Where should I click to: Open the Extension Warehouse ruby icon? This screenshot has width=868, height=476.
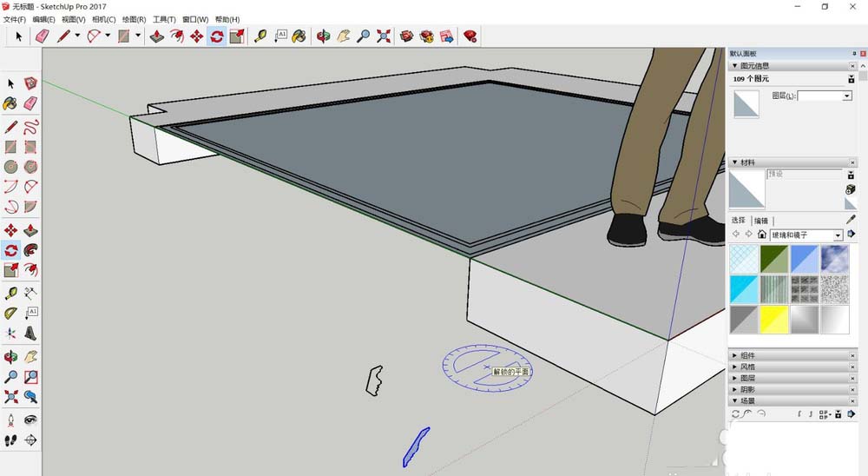tap(470, 36)
